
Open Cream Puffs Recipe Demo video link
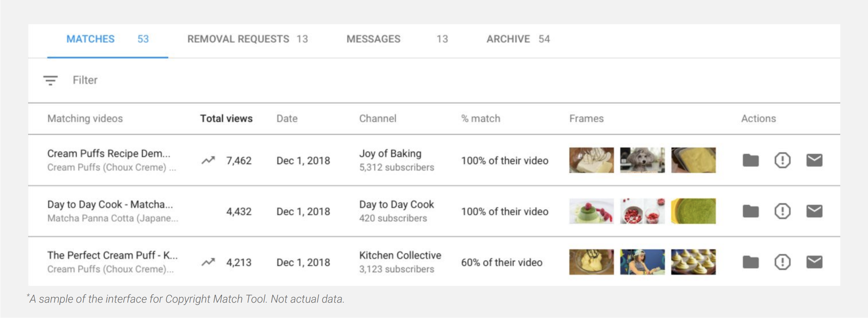[x=108, y=154]
